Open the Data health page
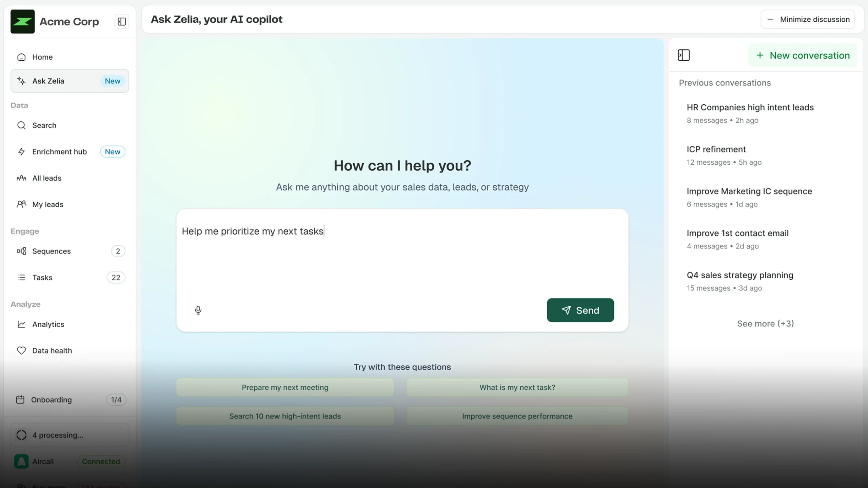Viewport: 868px width, 488px height. point(52,351)
